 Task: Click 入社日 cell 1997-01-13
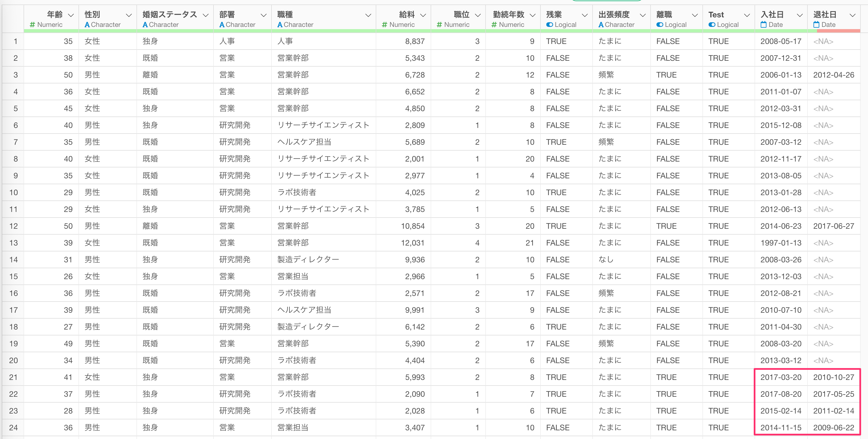click(x=781, y=243)
